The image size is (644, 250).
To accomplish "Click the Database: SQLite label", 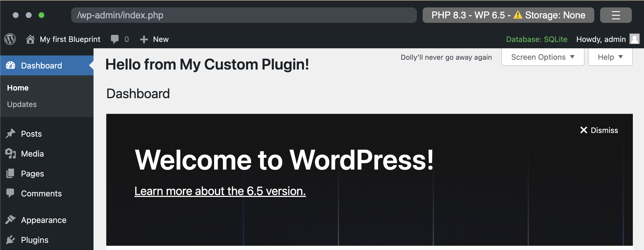I will (x=536, y=39).
